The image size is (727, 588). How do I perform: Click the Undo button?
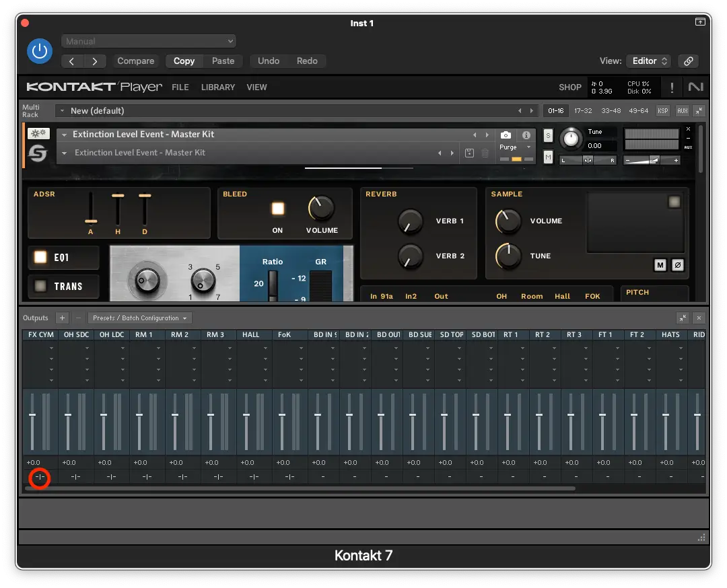pos(269,61)
